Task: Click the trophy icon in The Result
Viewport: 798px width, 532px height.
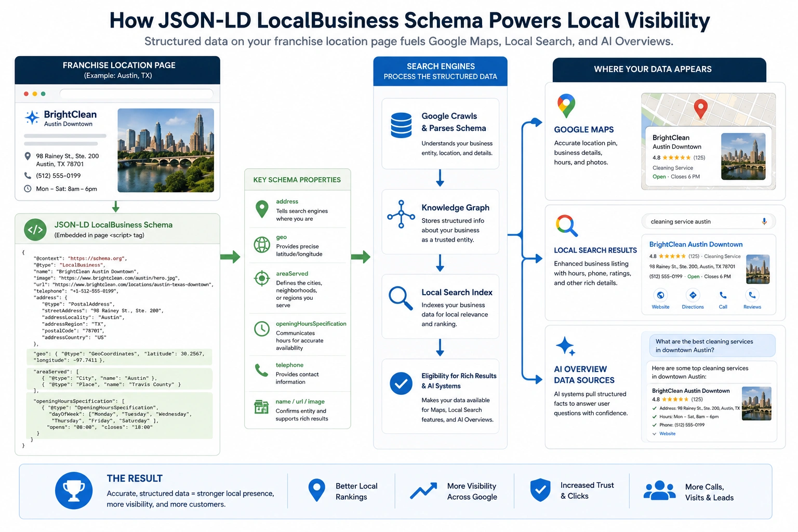Action: tap(74, 490)
